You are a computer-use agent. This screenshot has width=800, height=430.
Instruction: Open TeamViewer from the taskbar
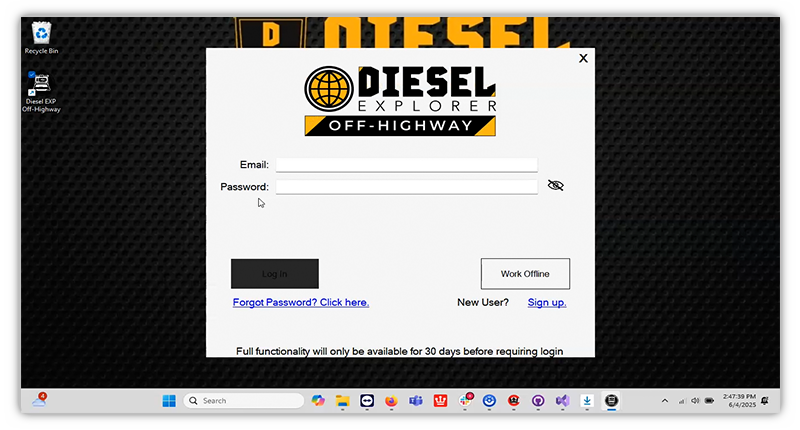tap(367, 401)
